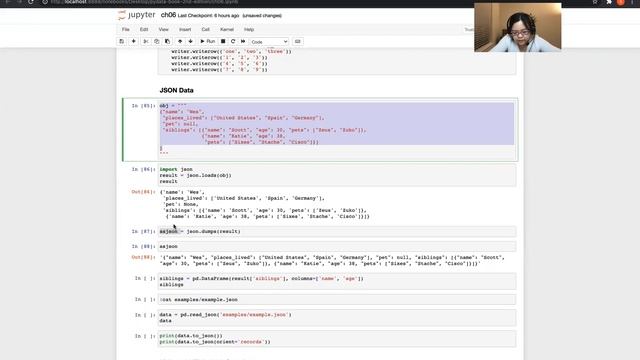Click the Out[88] output prompt

pyautogui.click(x=143, y=257)
